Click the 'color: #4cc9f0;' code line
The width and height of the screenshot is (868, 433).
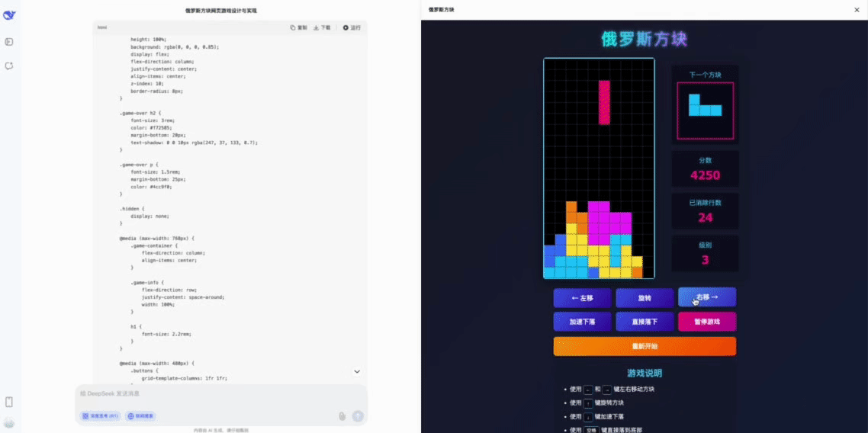(x=151, y=187)
